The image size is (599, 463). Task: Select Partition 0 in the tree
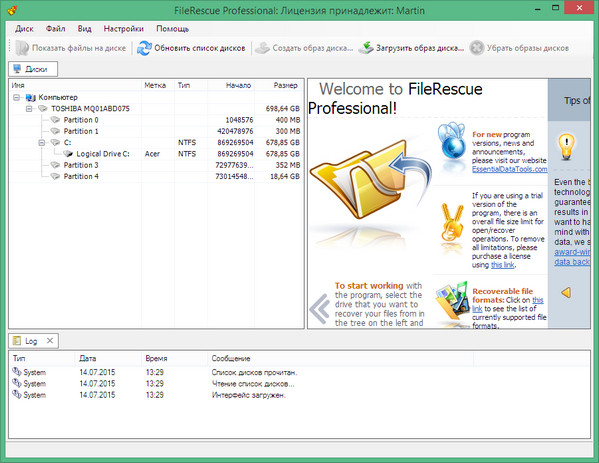coord(81,120)
